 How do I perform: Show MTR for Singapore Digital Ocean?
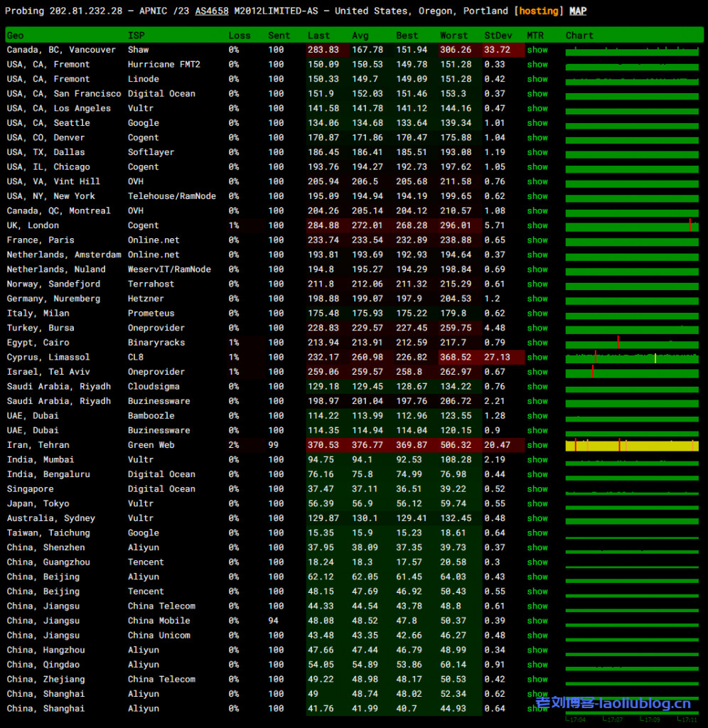coord(537,489)
